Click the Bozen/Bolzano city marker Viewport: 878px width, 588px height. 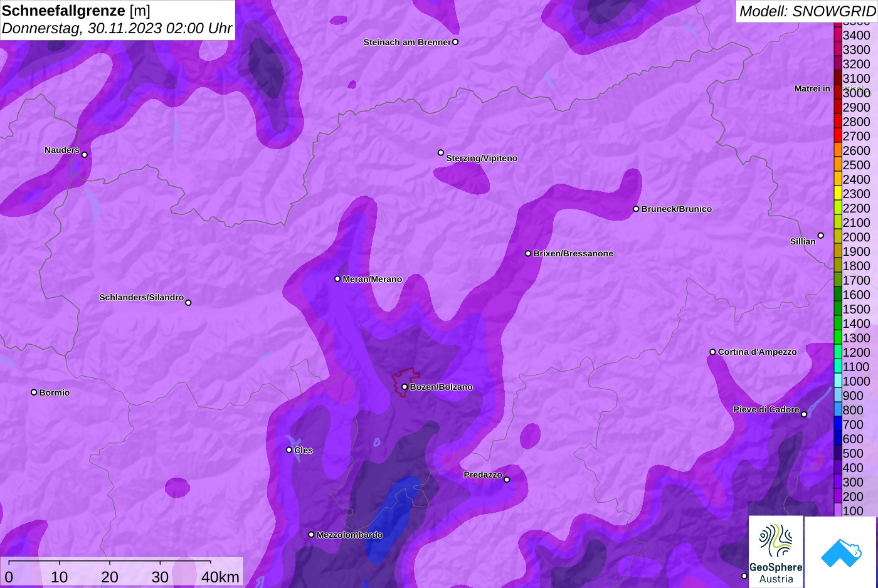(x=405, y=387)
